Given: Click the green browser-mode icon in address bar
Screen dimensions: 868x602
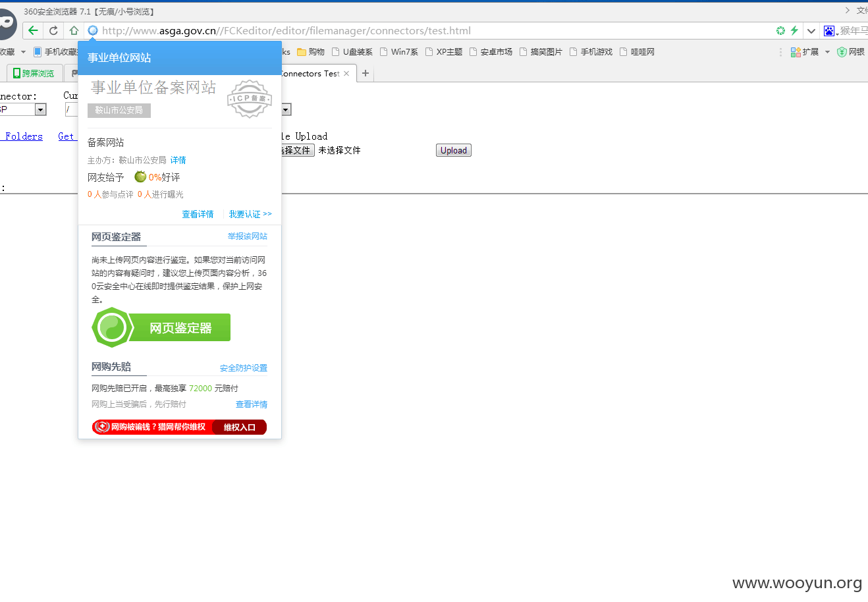Looking at the screenshot, I should click(x=781, y=30).
